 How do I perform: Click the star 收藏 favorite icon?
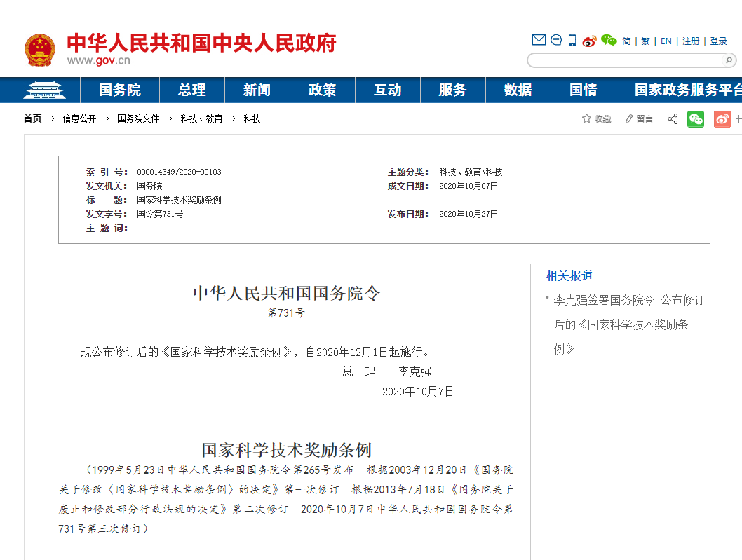[587, 119]
